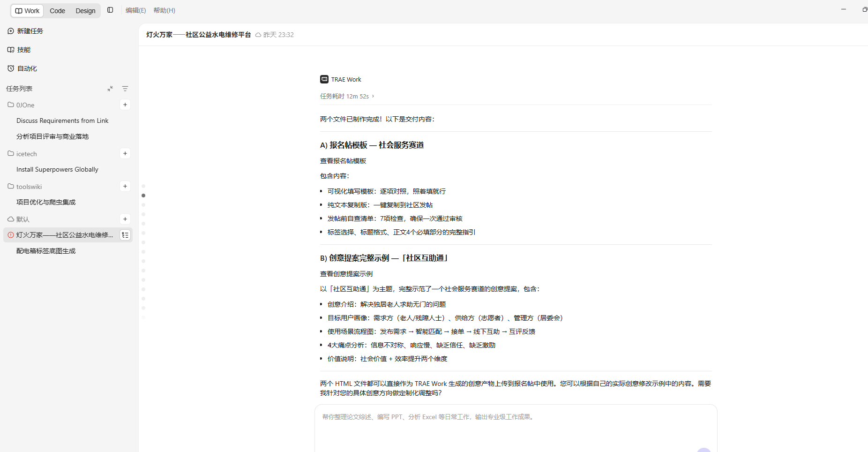Switch to Code mode
This screenshot has height=452, width=868.
pos(57,11)
